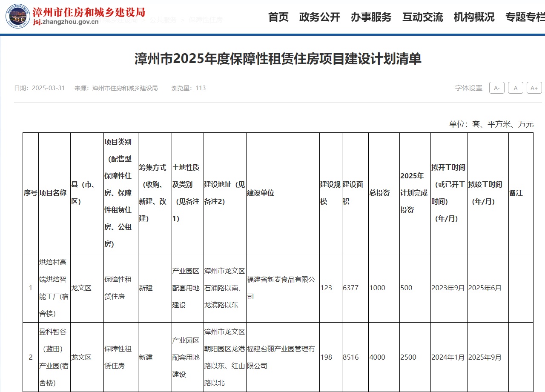Open the 机构概况 navigation menu

pos(474,17)
